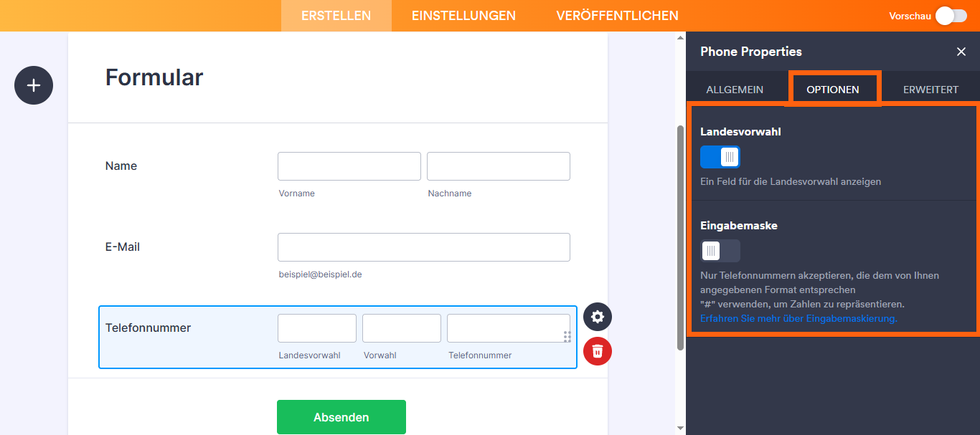Focus the E-Mail input field
The height and width of the screenshot is (435, 980).
pyautogui.click(x=424, y=247)
